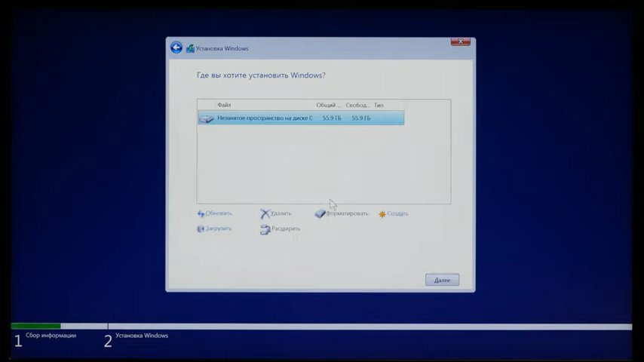
Task: Delete the partition with Удалить link
Action: (x=281, y=213)
